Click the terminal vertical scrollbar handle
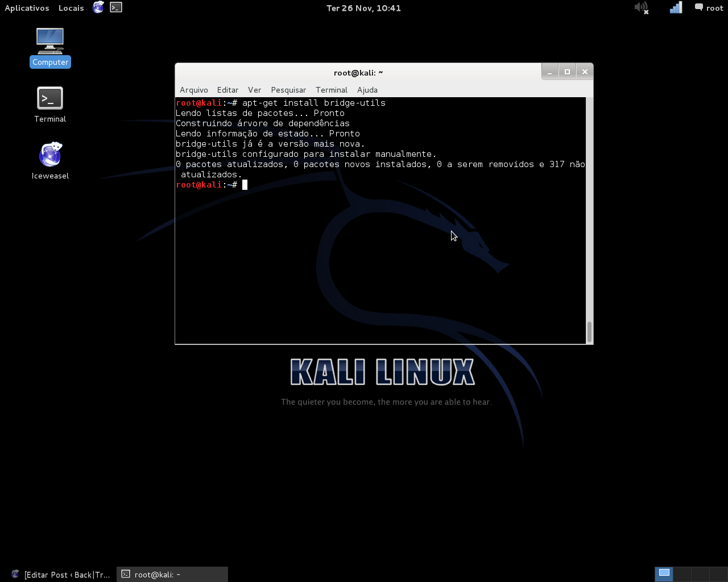 [589, 331]
